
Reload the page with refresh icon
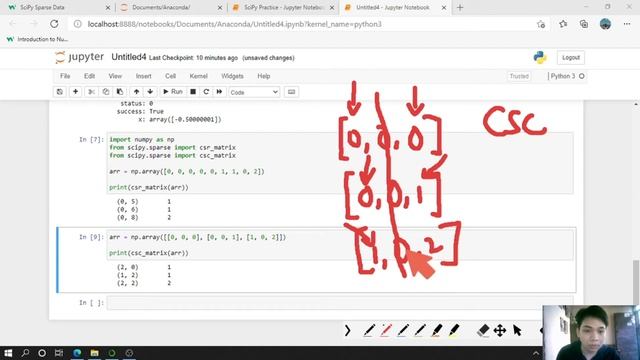[54, 24]
